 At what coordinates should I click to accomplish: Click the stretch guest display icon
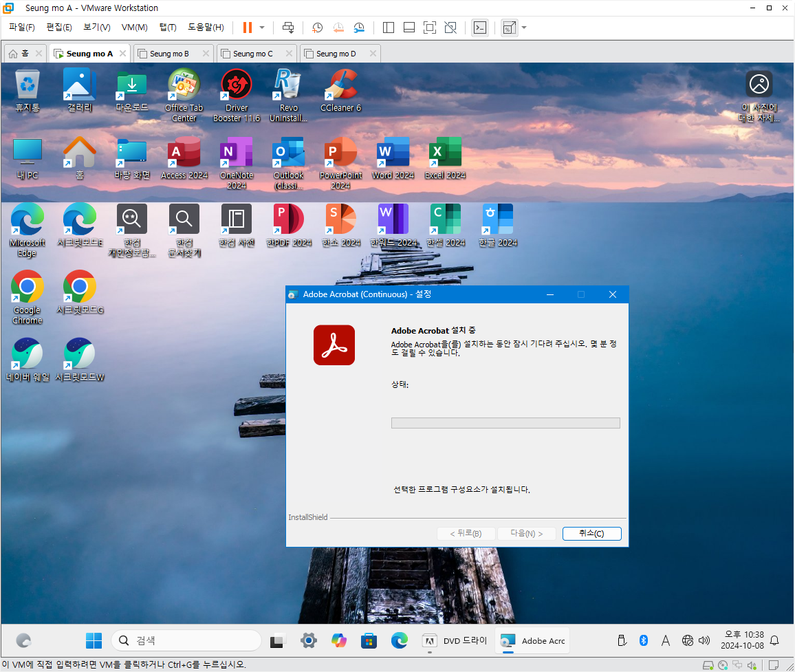tap(509, 28)
